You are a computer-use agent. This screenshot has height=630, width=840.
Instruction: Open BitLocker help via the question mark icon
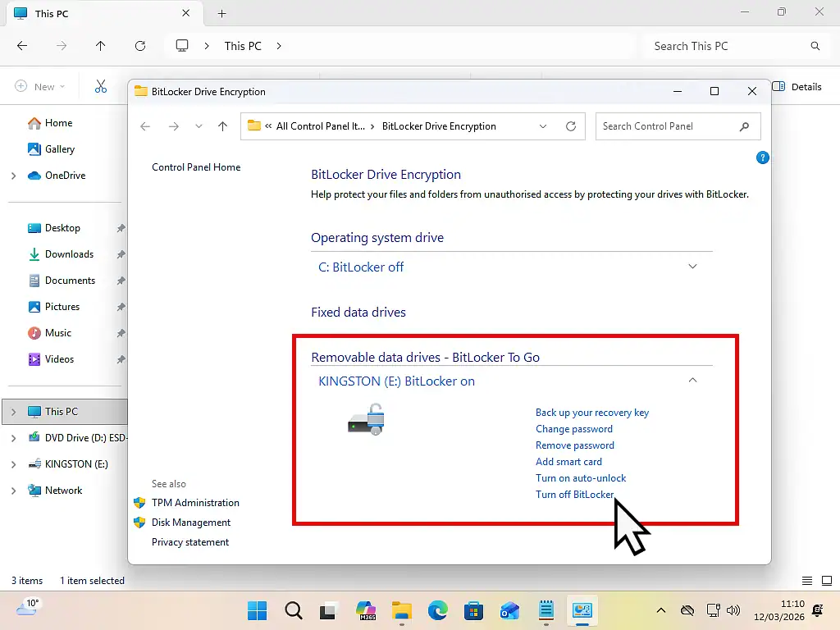click(x=761, y=157)
